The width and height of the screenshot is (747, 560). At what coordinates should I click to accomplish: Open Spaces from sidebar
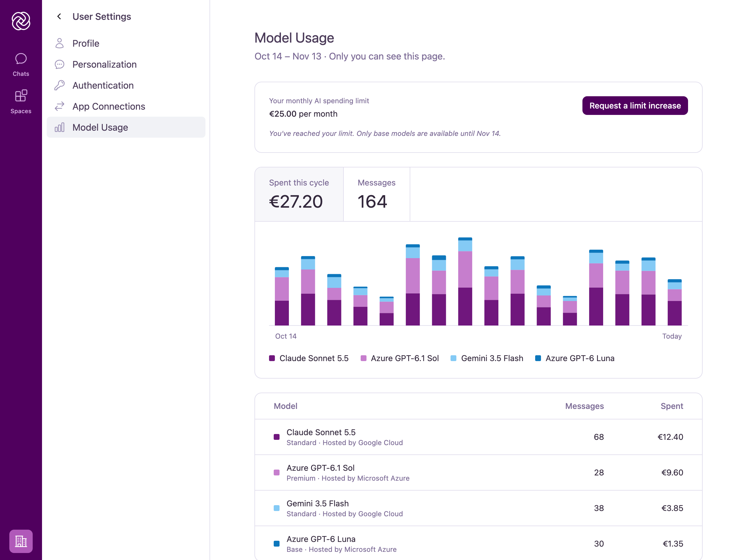coord(21,102)
